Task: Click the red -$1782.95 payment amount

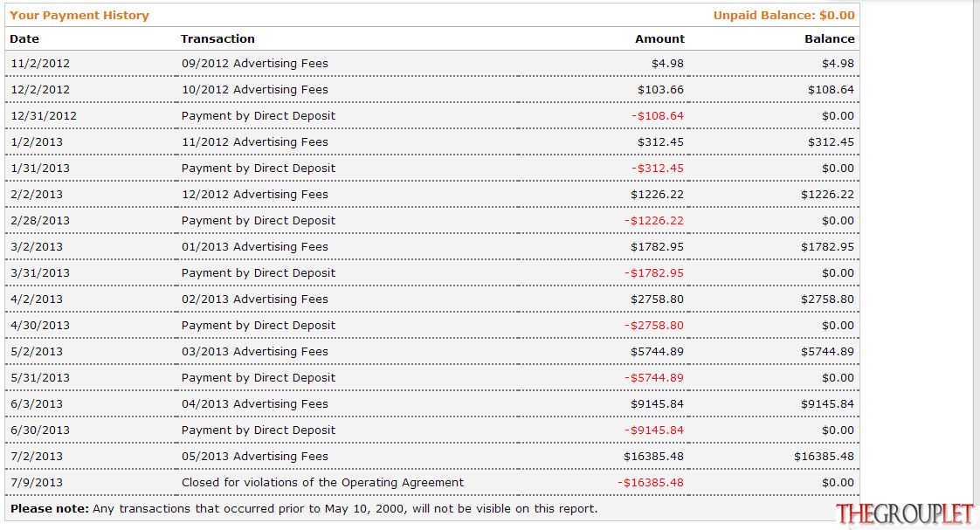Action: coord(653,274)
